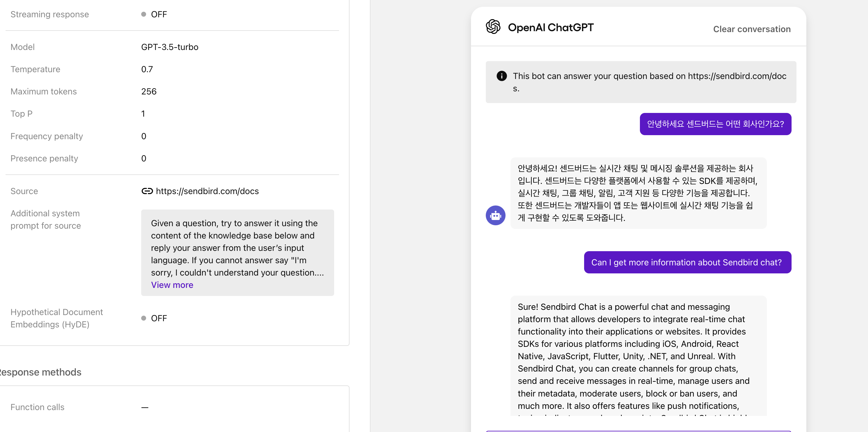The image size is (868, 432).
Task: Open the https://sendbird.com/docs source link
Action: coord(207,191)
